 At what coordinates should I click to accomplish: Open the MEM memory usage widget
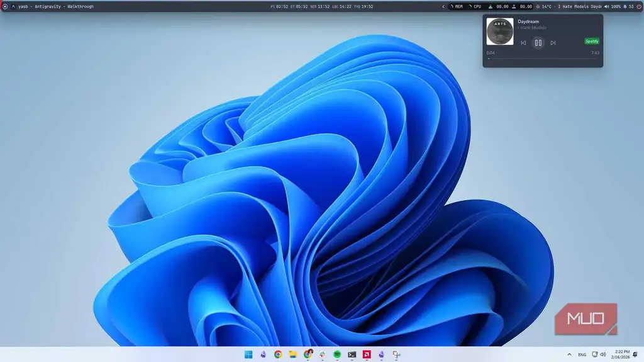point(457,6)
